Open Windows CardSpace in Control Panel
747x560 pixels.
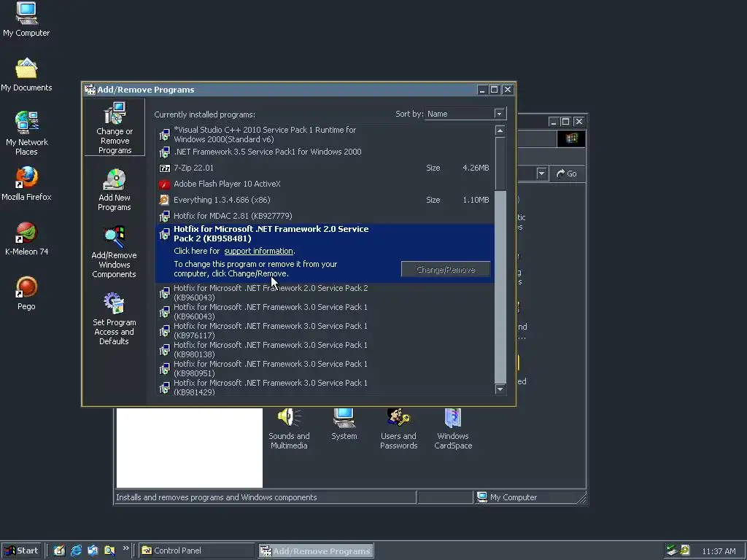pos(453,429)
